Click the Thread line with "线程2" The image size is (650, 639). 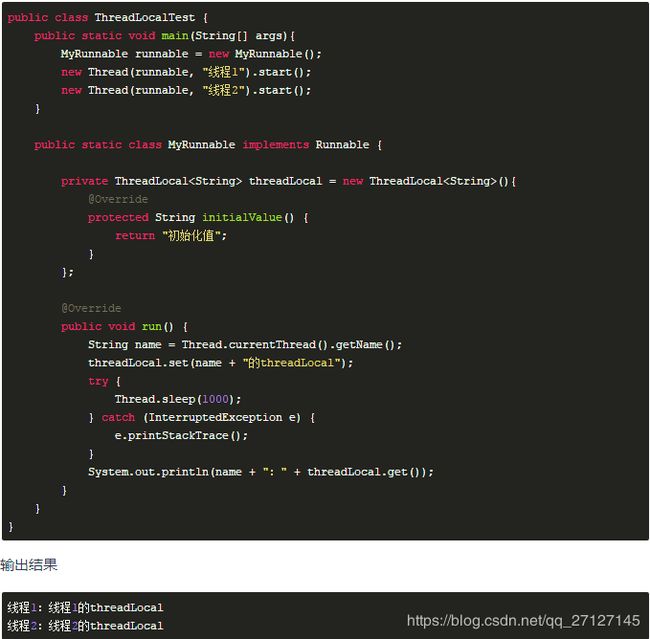(186, 90)
